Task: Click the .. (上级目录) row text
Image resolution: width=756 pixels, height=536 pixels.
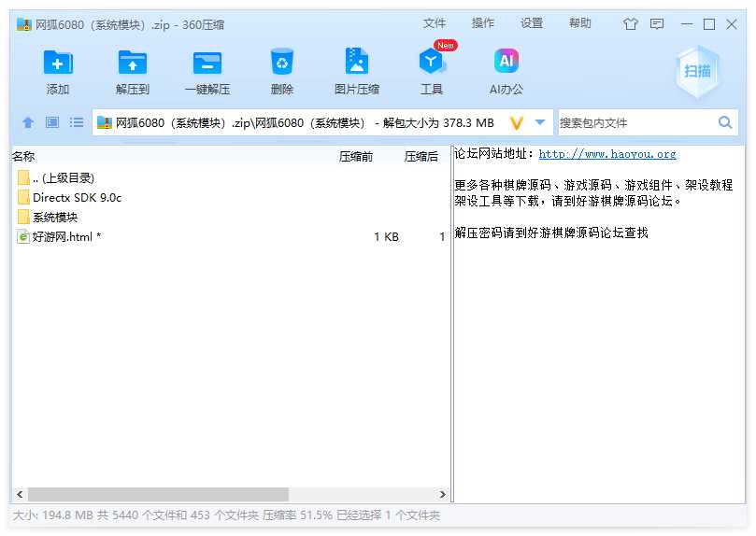Action: tap(64, 178)
